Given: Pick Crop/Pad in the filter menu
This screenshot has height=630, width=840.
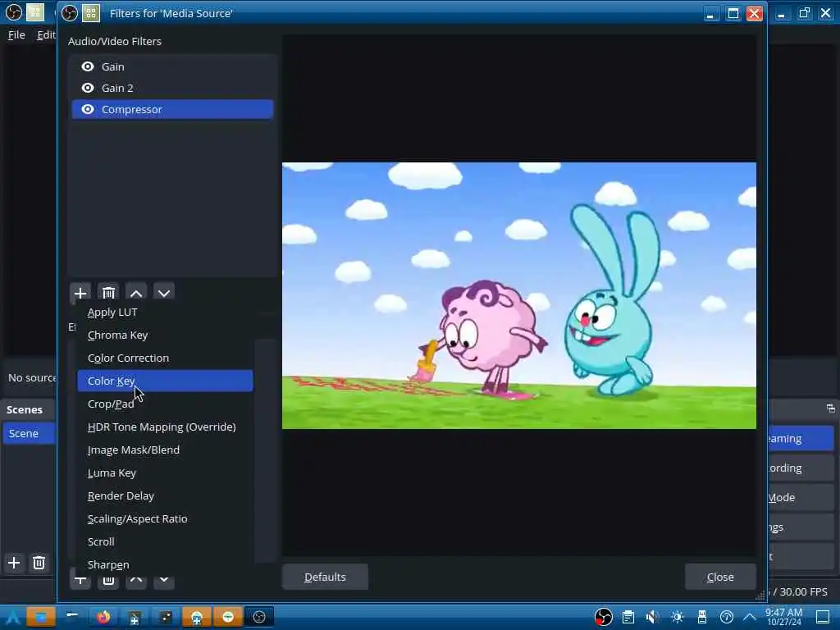Looking at the screenshot, I should pos(165,404).
